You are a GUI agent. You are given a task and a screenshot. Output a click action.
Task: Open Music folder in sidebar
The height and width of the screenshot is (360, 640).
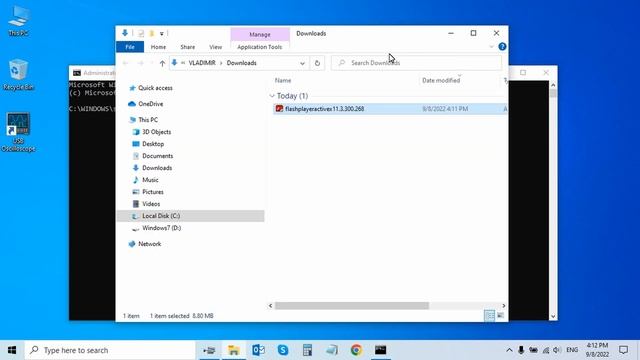[150, 180]
